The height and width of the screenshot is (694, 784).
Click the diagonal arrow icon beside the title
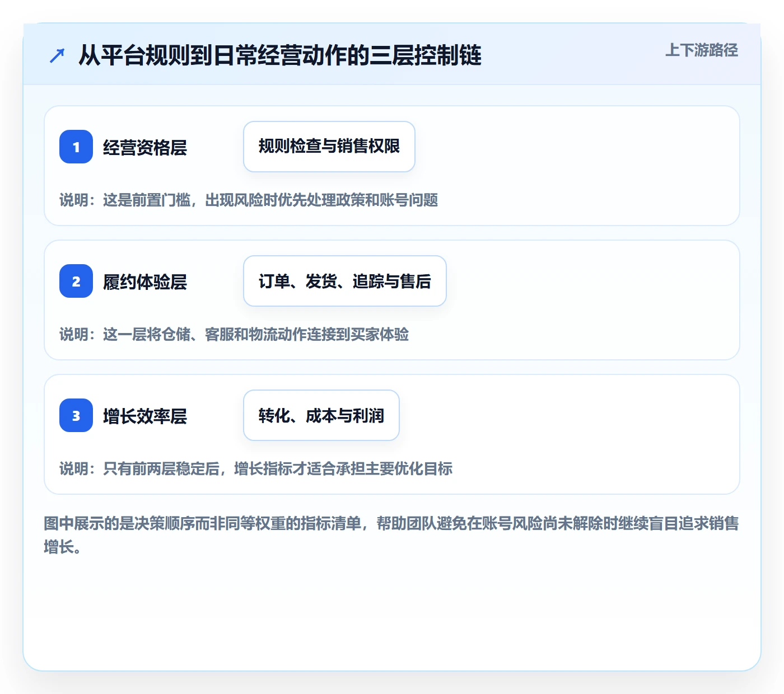click(x=57, y=55)
